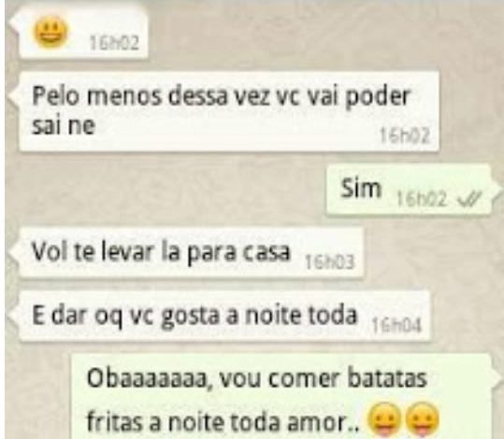
Task: Click the word 'batatas' in last message
Action: tap(388, 378)
